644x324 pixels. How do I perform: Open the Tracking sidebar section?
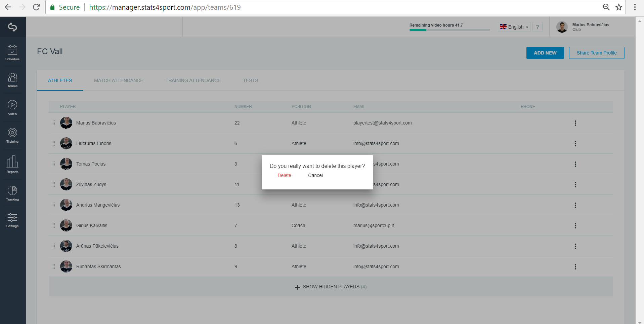[12, 193]
